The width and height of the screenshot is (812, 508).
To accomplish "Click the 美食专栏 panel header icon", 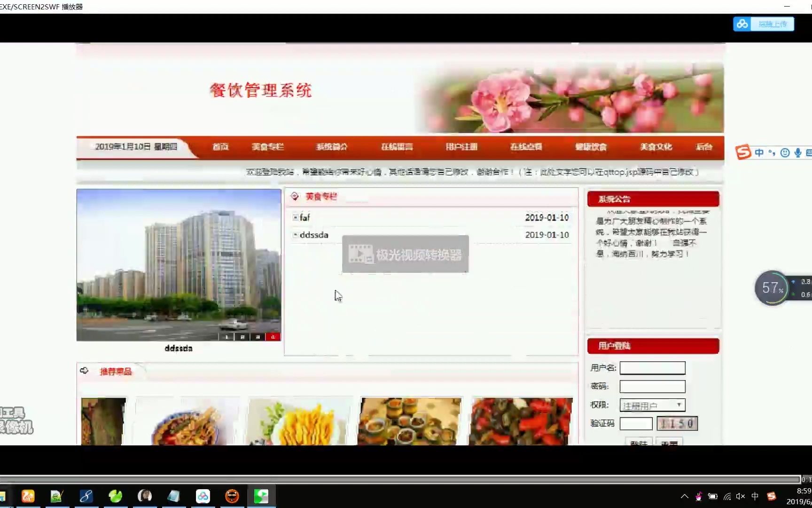I will [294, 197].
